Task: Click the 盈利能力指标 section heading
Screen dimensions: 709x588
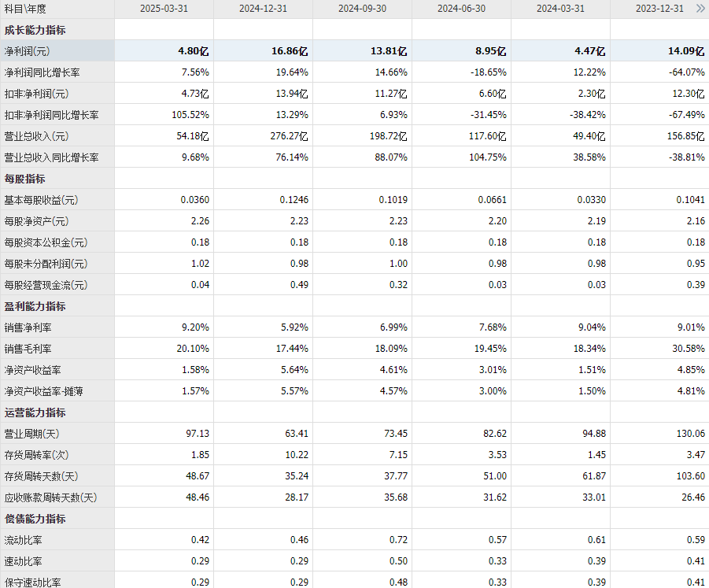Action: [35, 306]
